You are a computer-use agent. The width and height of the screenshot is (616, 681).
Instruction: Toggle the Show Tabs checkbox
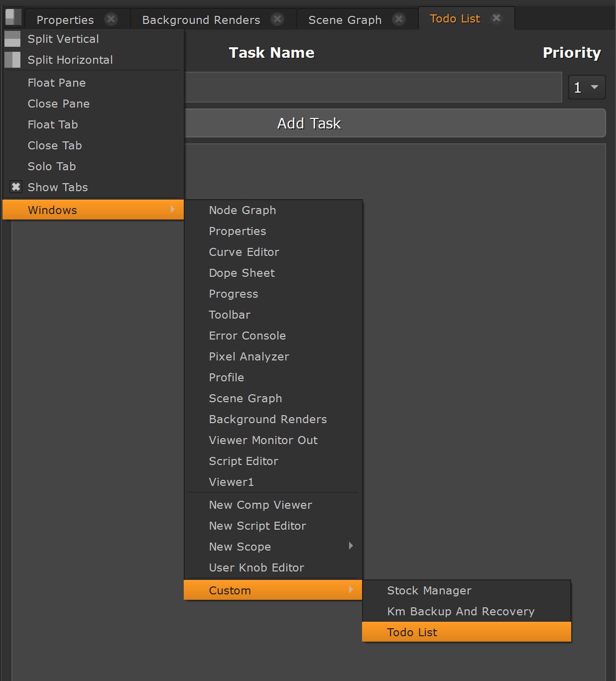tap(16, 187)
